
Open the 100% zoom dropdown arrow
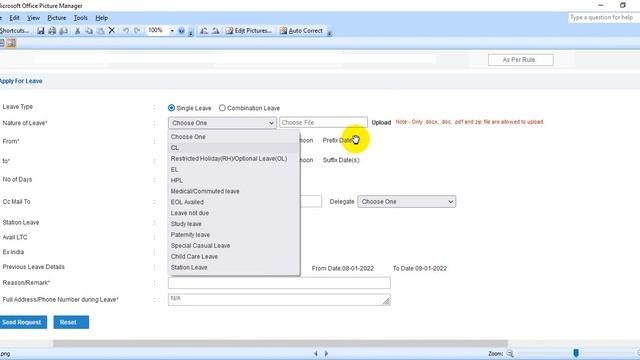click(172, 31)
